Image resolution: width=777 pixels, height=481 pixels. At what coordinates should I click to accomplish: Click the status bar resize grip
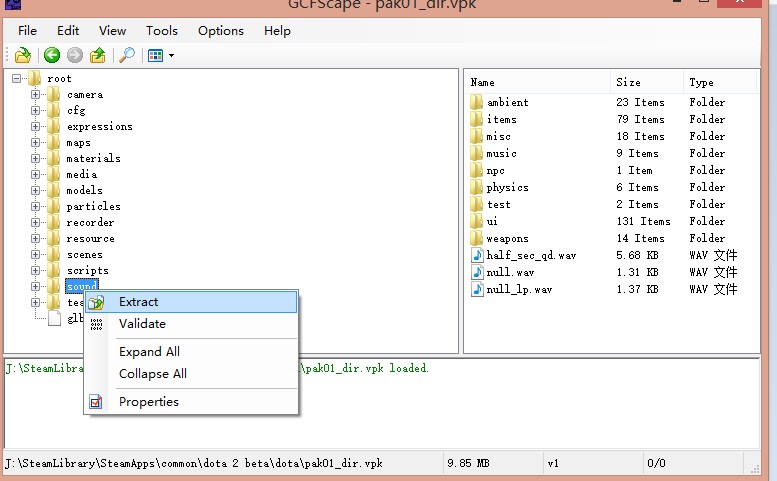point(755,468)
